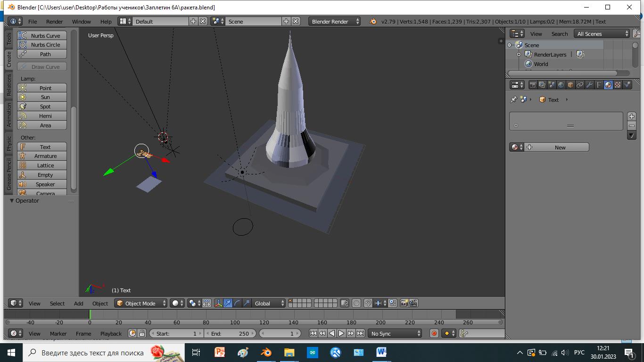Viewport: 644px width, 362px height.
Task: Add a Lattice object
Action: click(x=42, y=165)
